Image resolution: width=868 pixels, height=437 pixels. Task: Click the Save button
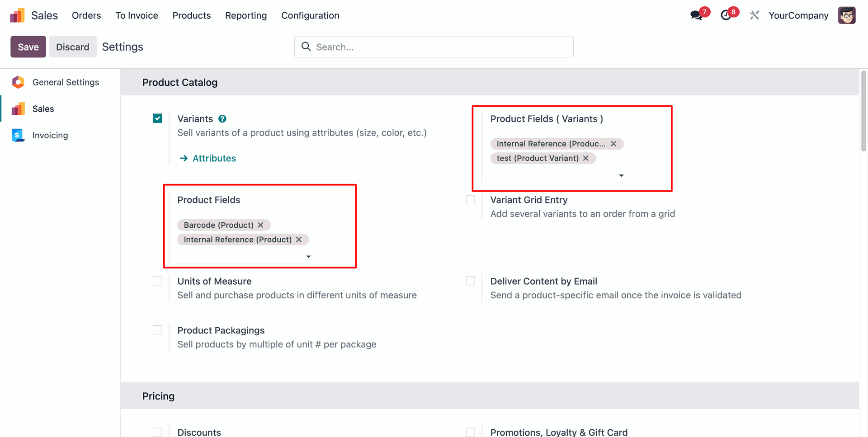point(28,47)
